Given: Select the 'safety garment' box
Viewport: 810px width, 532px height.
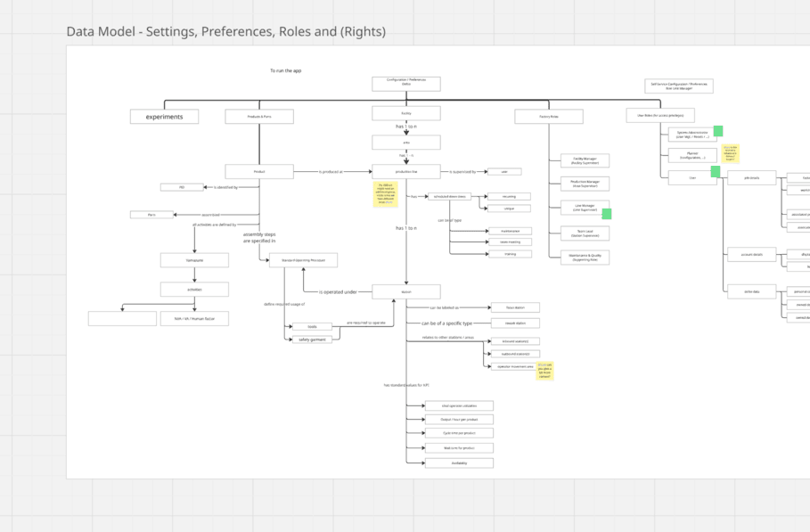Looking at the screenshot, I should tap(312, 340).
